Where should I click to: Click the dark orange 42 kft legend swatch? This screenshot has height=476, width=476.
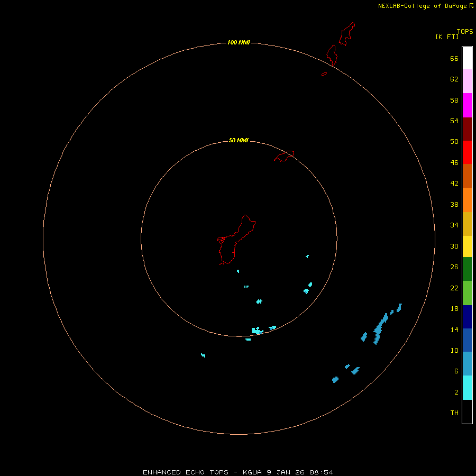tap(467, 176)
